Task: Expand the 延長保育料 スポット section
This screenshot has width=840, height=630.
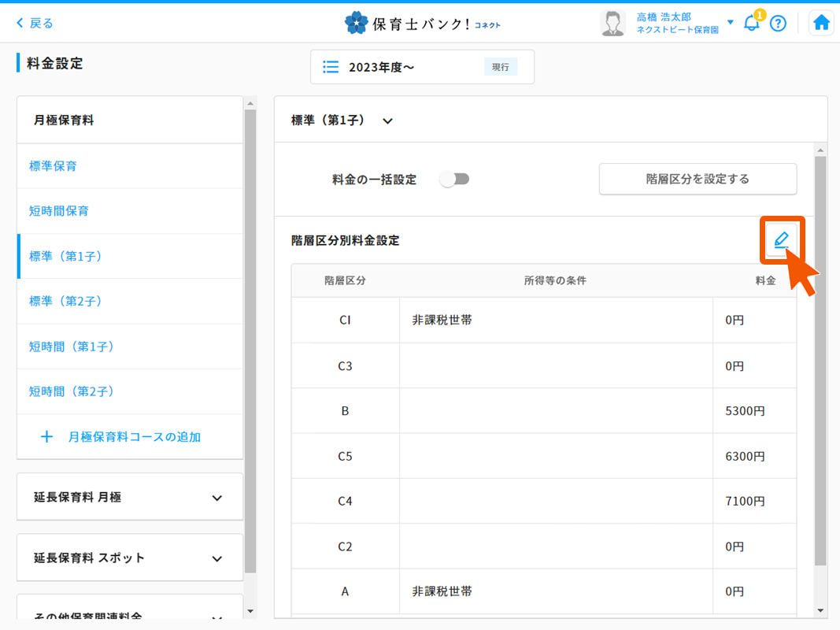Action: [217, 558]
